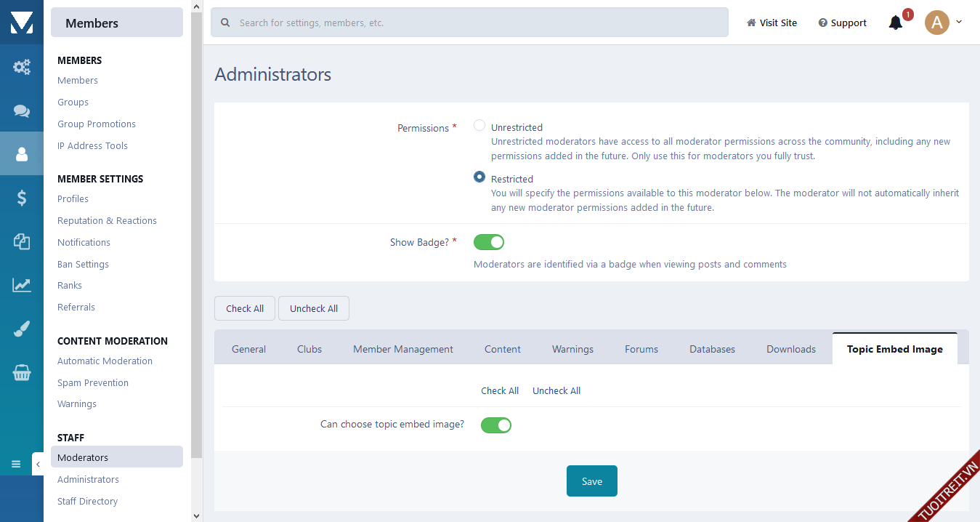Screen dimensions: 980x522
Task: Switch to the Forums tab
Action: point(641,349)
